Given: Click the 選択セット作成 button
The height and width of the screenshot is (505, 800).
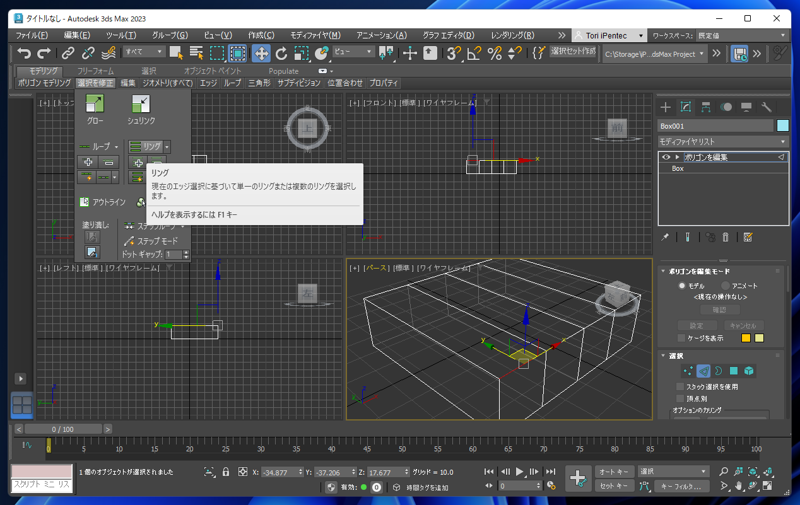Looking at the screenshot, I should point(573,52).
